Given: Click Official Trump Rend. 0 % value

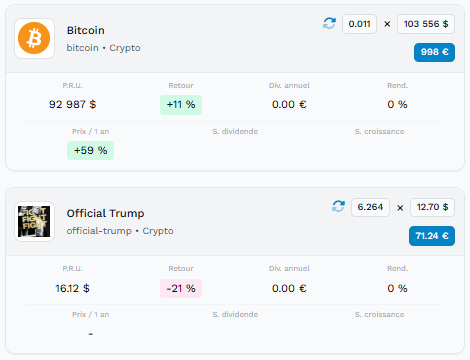Looking at the screenshot, I should (x=397, y=288).
